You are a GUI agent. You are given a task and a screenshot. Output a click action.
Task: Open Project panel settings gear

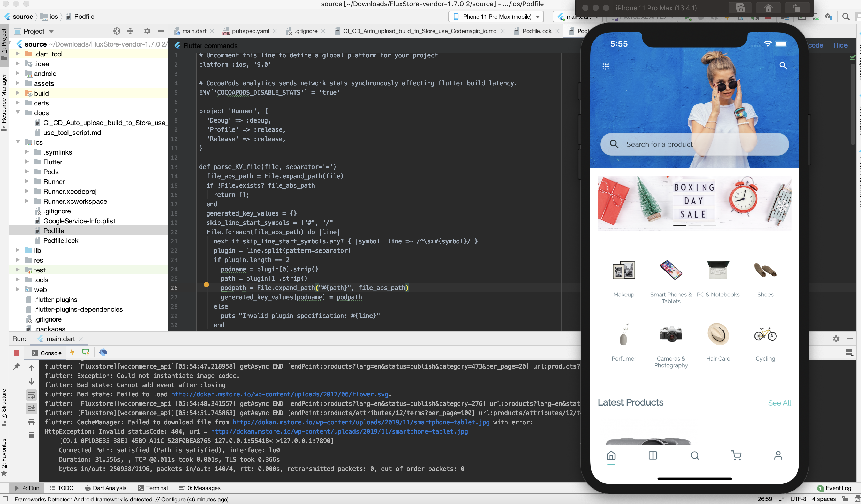pos(147,31)
